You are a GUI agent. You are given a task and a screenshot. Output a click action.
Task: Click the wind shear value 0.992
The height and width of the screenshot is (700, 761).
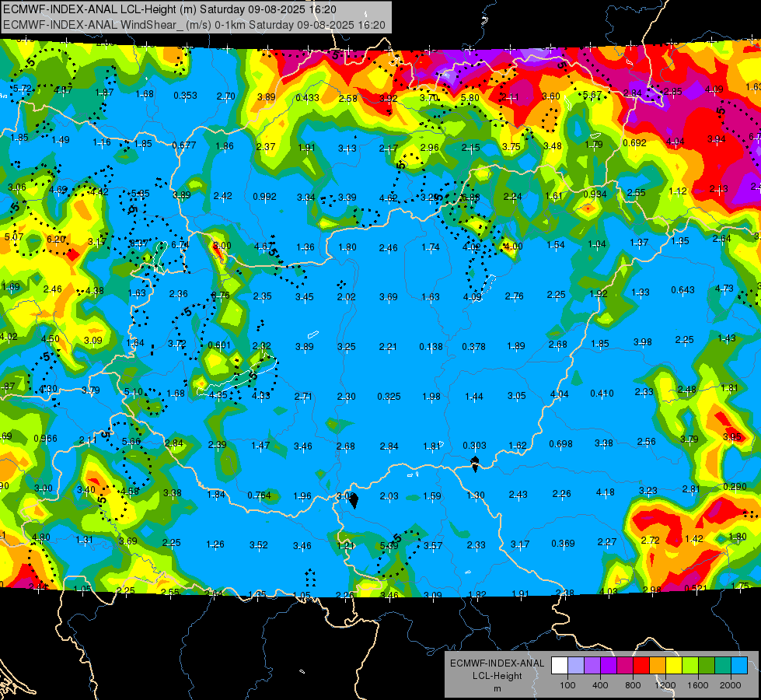pyautogui.click(x=264, y=196)
